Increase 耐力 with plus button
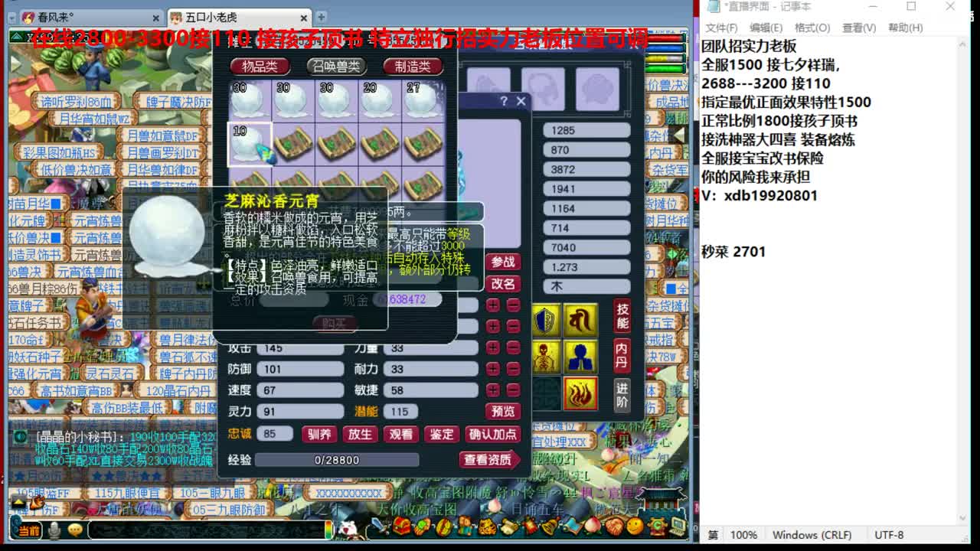Image resolution: width=980 pixels, height=551 pixels. (x=492, y=369)
